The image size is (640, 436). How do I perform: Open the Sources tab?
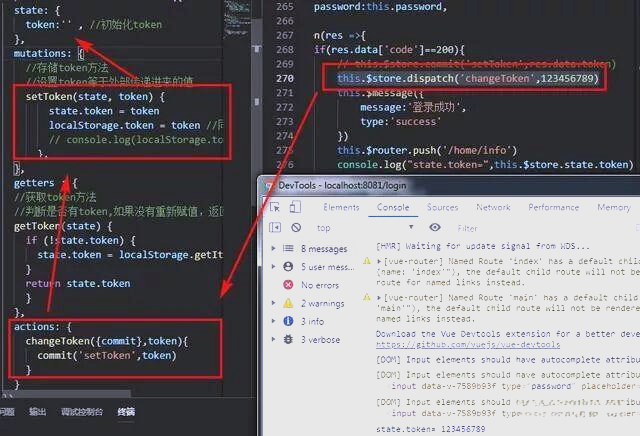(442, 207)
